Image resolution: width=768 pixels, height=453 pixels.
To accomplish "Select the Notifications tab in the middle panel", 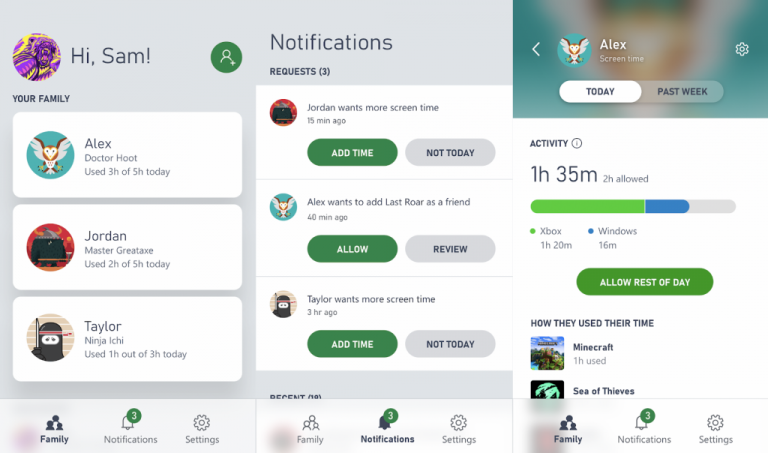I will pos(387,427).
